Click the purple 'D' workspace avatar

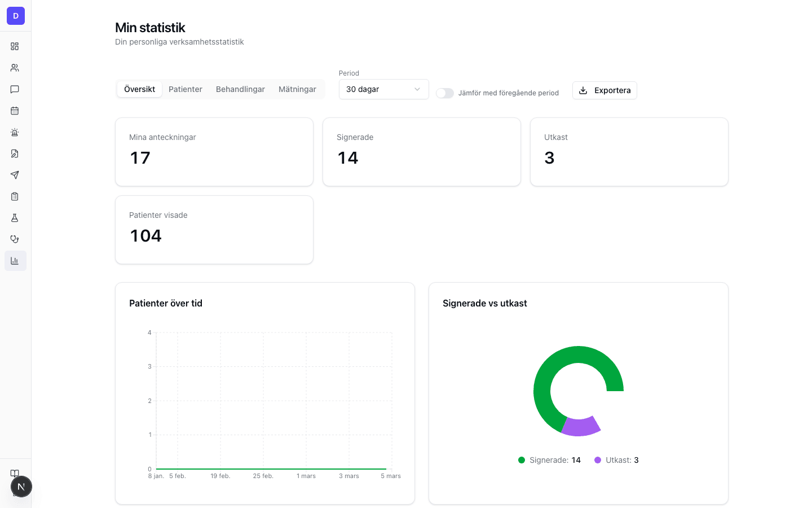(16, 16)
